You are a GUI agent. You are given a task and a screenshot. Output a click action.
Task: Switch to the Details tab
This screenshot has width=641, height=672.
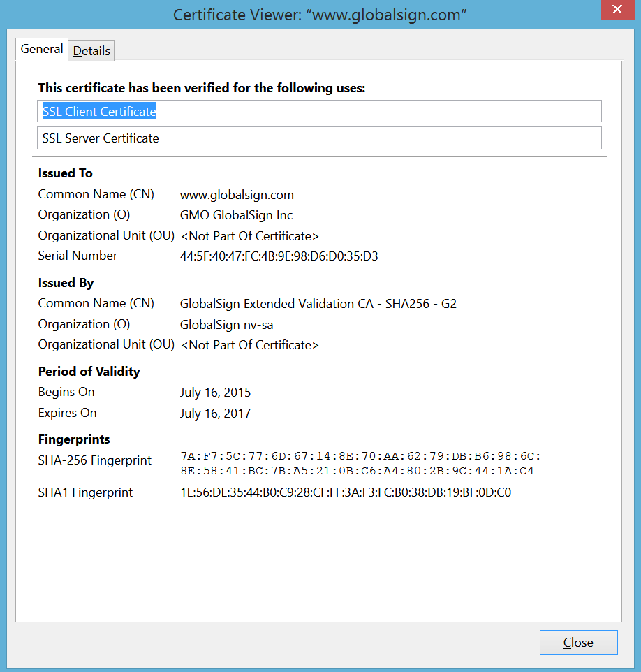(x=91, y=50)
